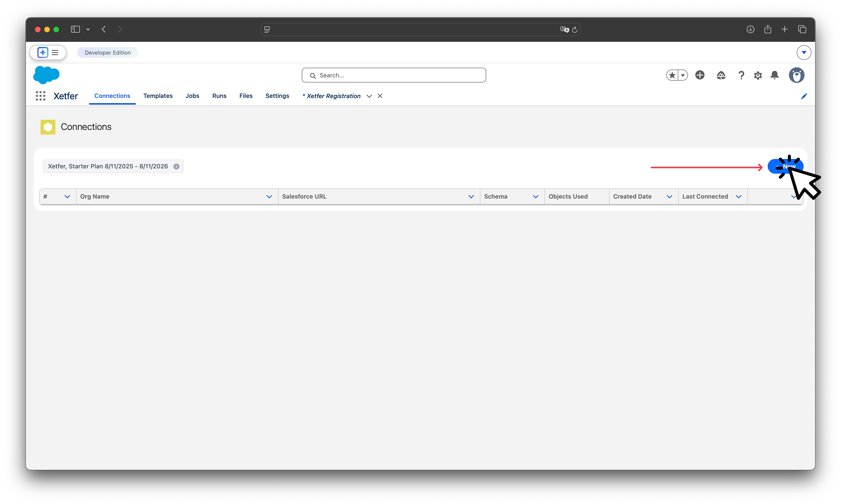This screenshot has width=841, height=504.
Task: Open the Org Name column menu
Action: (269, 197)
